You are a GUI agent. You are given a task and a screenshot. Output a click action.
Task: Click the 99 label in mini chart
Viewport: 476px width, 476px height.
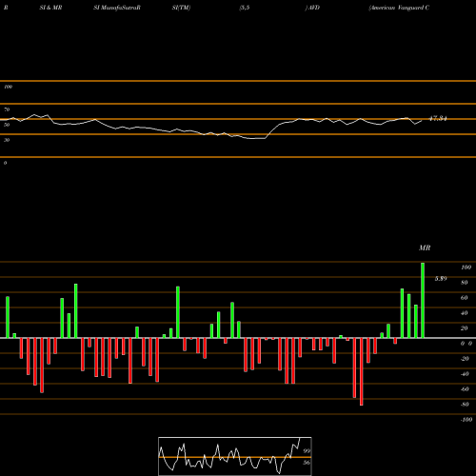tap(307, 451)
